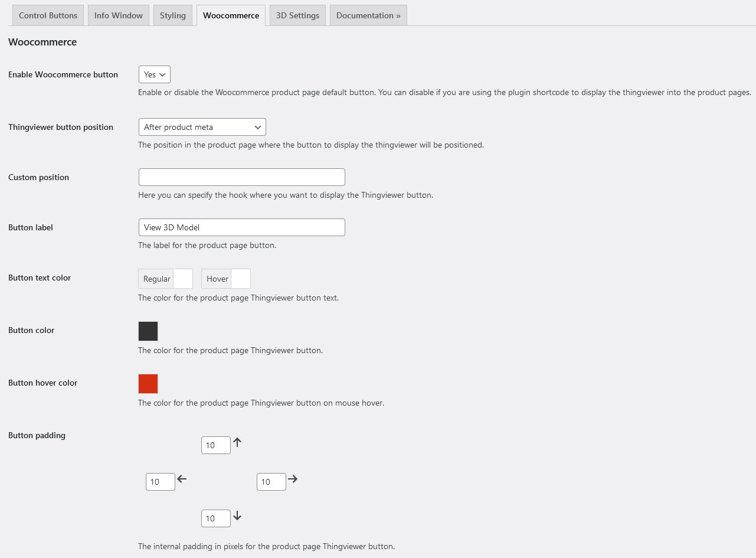756x558 pixels.
Task: Open the Documentation » tab link
Action: (x=368, y=15)
